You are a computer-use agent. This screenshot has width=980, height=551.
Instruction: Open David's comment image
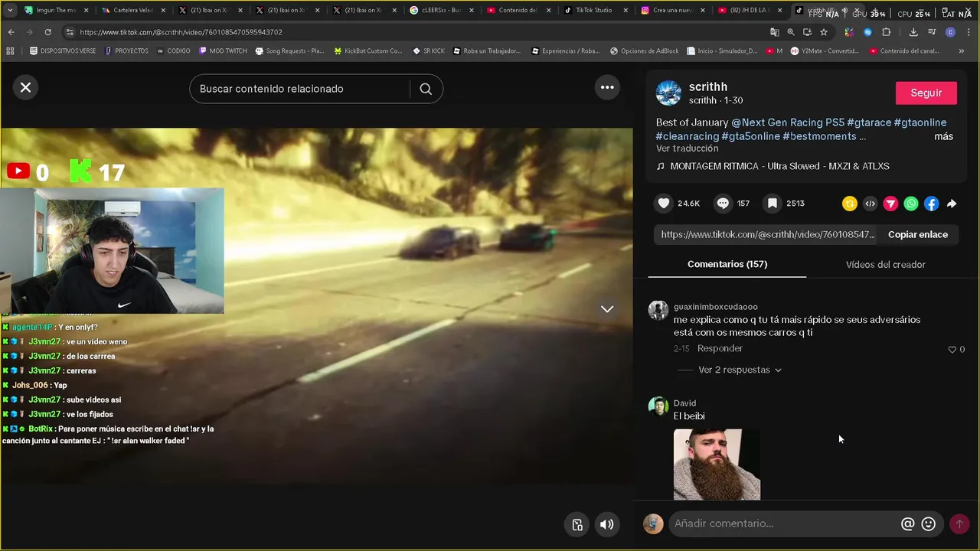coord(717,465)
